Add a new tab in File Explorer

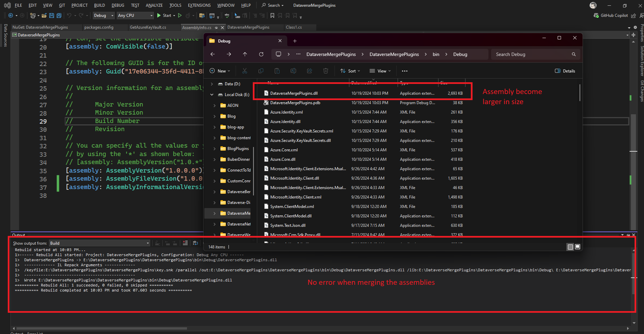(295, 41)
